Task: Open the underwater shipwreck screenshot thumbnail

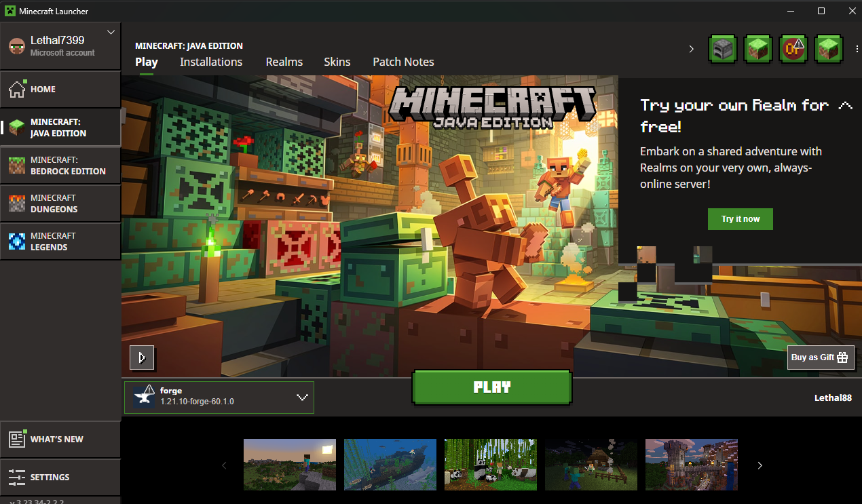Action: point(390,465)
